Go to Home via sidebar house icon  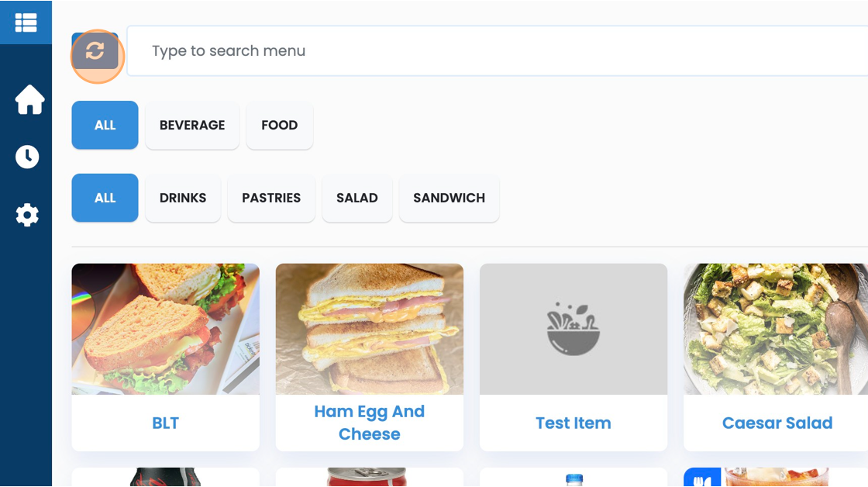29,100
